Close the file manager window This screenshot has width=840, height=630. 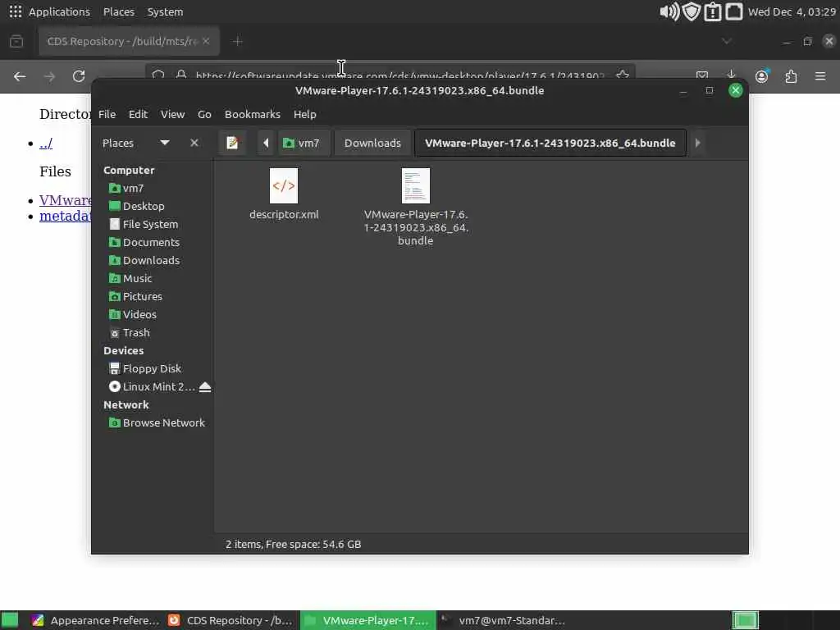pyautogui.click(x=736, y=90)
